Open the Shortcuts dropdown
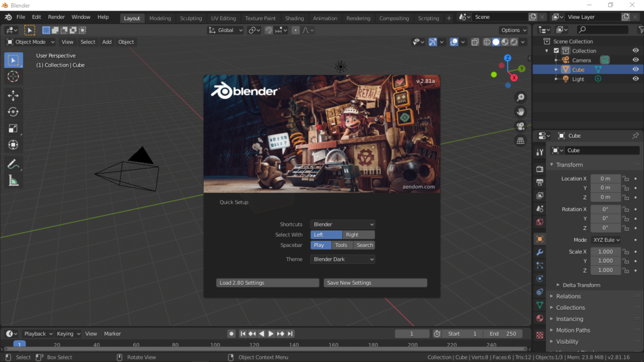The image size is (644, 362). pos(343,224)
